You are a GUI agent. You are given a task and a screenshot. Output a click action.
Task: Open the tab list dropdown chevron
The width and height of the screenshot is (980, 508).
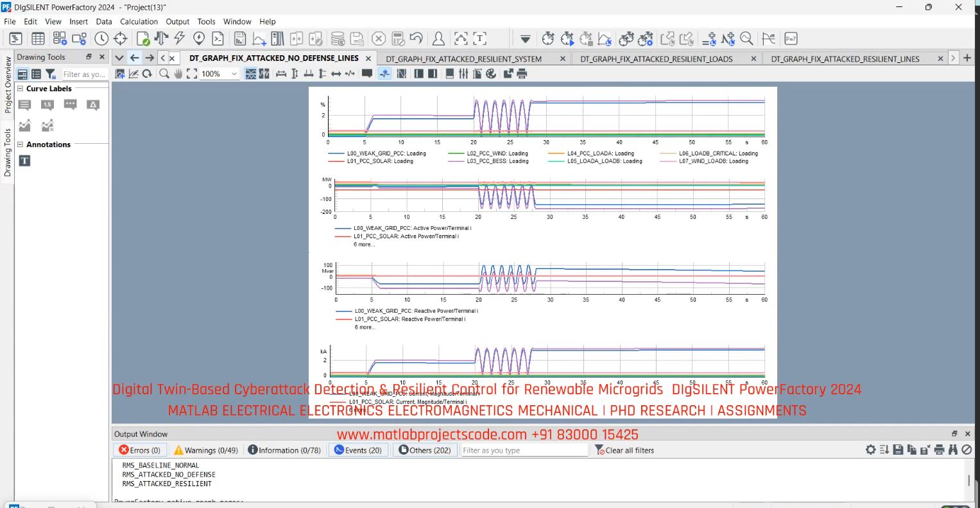coord(119,58)
